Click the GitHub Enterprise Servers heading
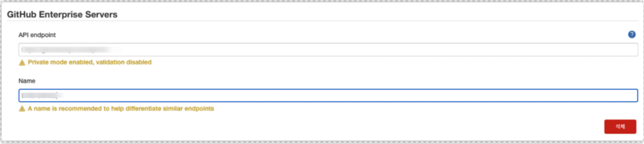 (x=62, y=15)
